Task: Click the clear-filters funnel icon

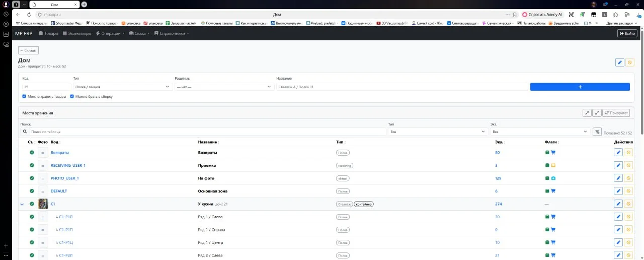Action: point(597,132)
